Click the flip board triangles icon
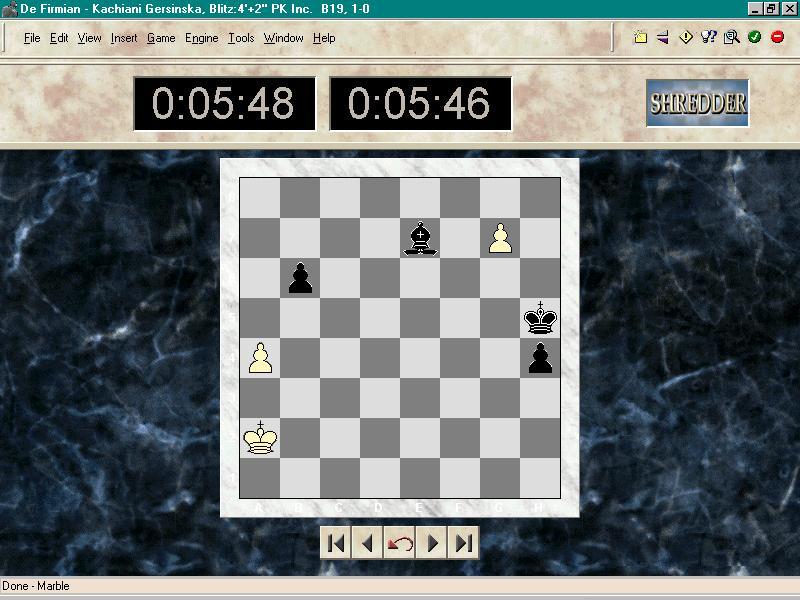This screenshot has width=800, height=600. click(x=663, y=38)
